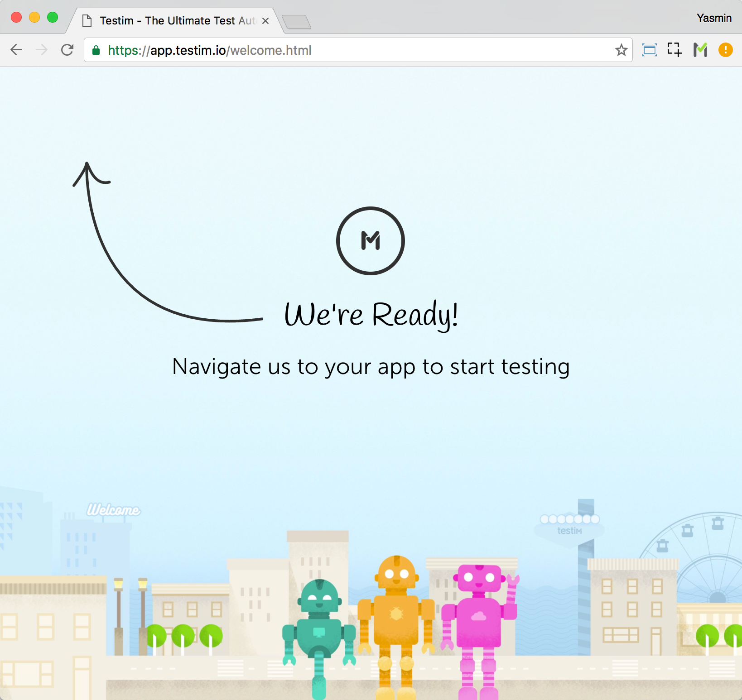Bookmark page with the star icon

pos(621,50)
